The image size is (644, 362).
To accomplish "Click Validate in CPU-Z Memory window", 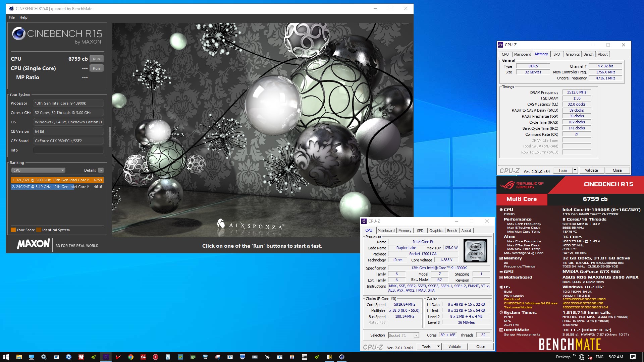I will tap(591, 170).
